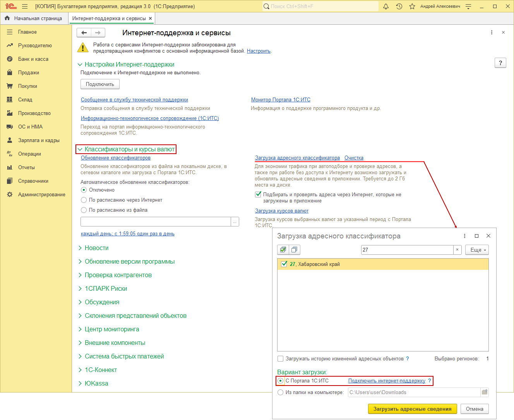Open the Администрирование section

tap(42, 195)
